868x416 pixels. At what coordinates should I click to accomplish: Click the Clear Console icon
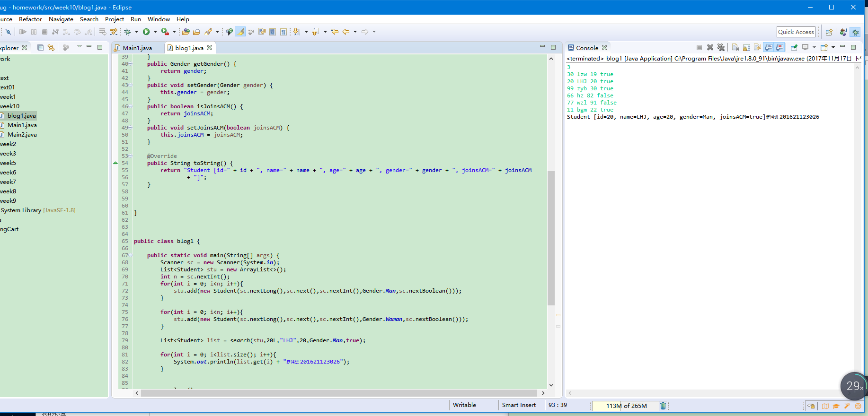click(735, 47)
